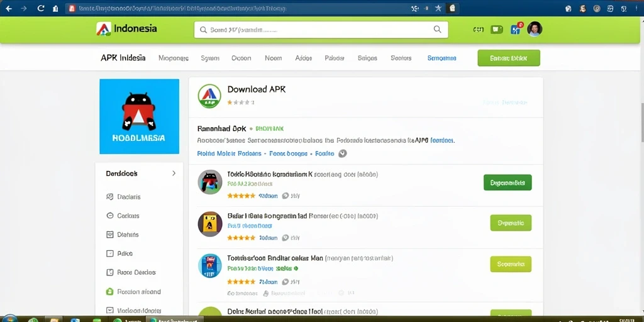The width and height of the screenshot is (644, 322).
Task: Select the 'Palke' sidebar item icon
Action: tap(109, 253)
